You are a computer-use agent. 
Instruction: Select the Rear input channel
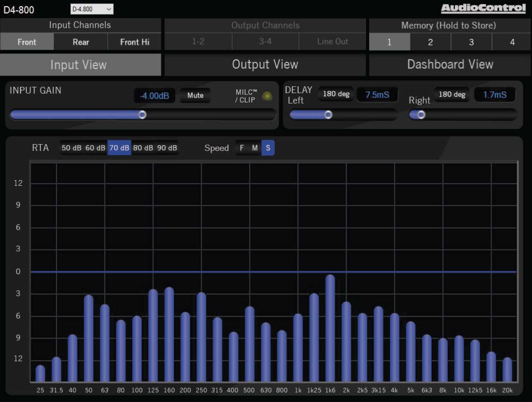click(80, 42)
